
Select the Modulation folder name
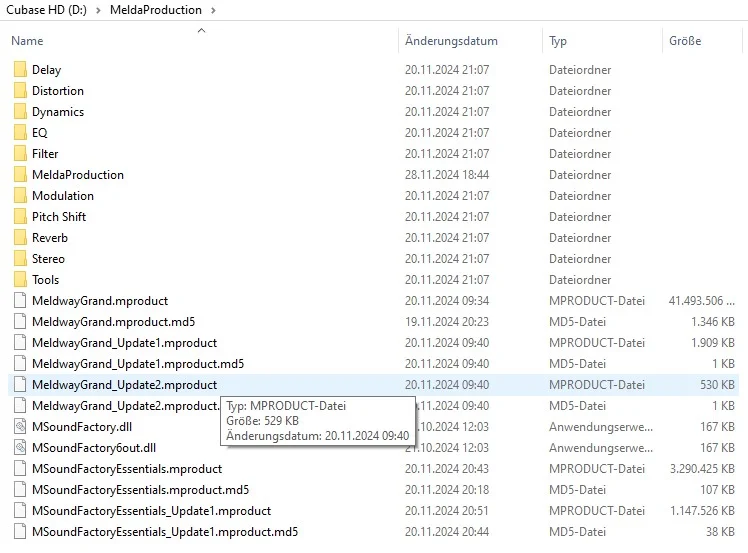point(63,196)
